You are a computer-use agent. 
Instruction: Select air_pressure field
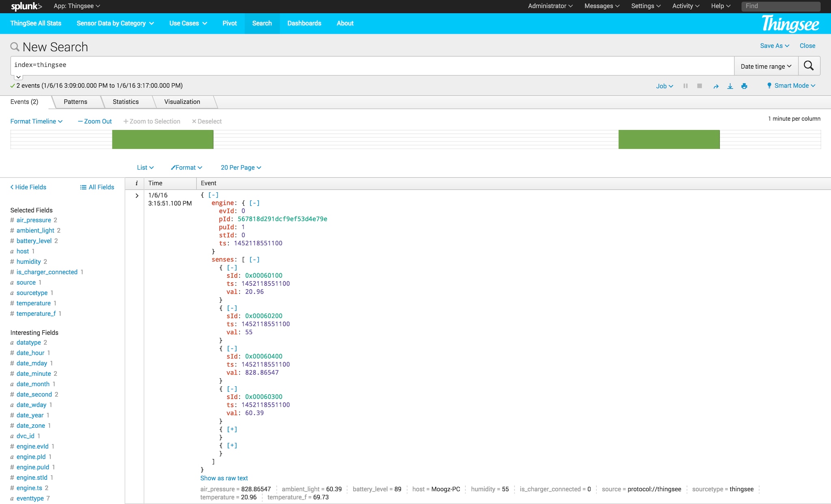point(34,220)
